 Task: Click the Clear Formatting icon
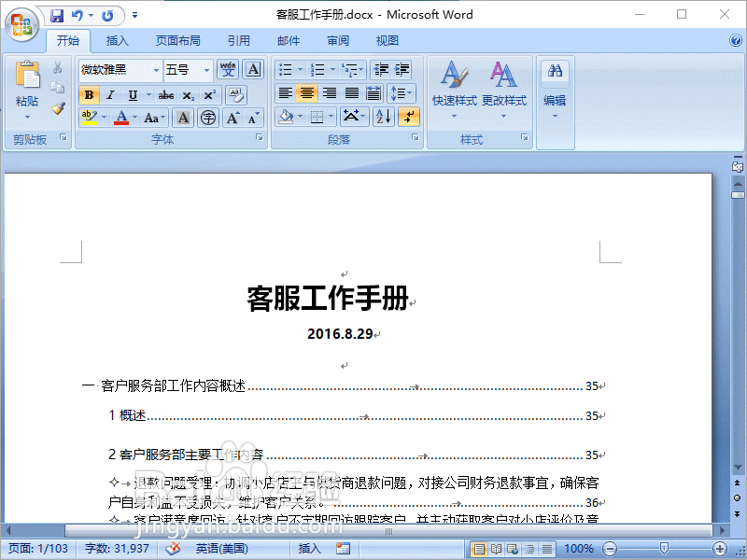tap(236, 93)
